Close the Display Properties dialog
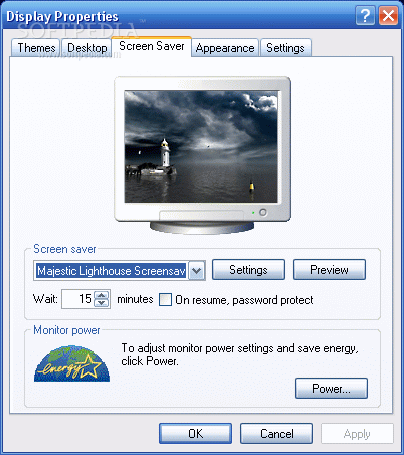Viewport: 404px width, 455px height. coord(388,16)
